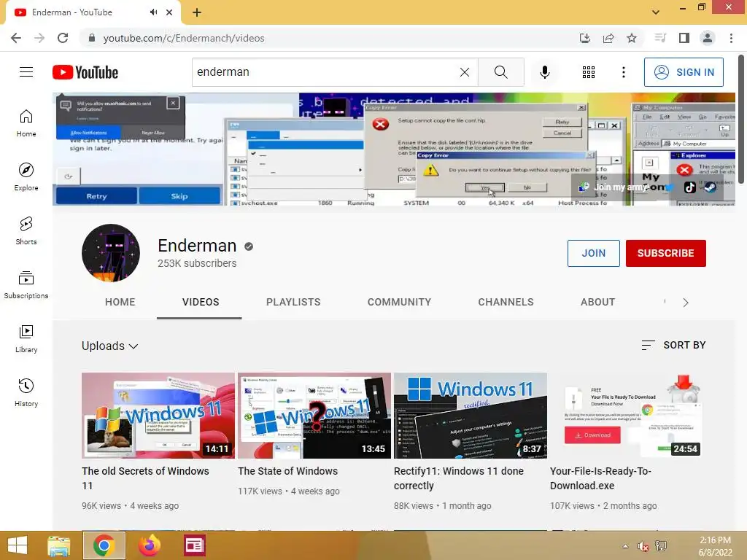Share this page from the toolbar
The width and height of the screenshot is (747, 560).
pyautogui.click(x=608, y=38)
